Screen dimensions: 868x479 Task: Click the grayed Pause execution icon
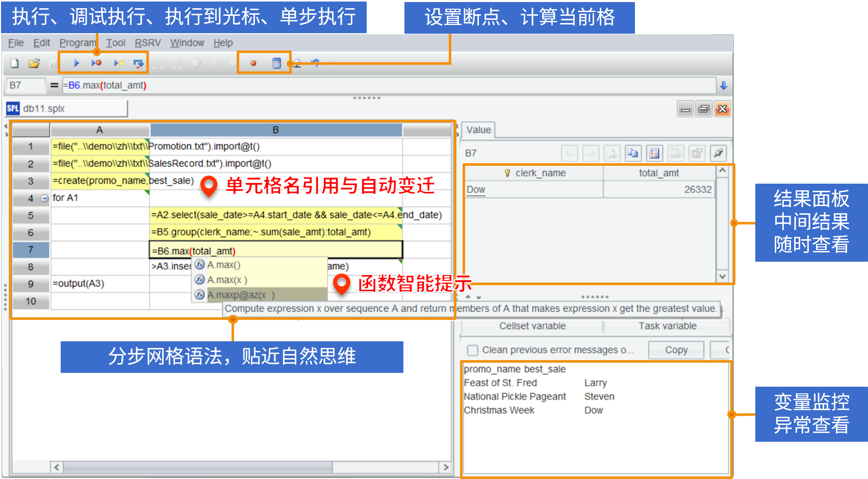click(215, 63)
